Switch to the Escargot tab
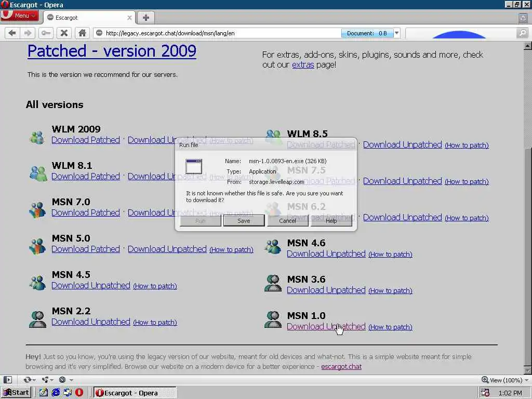 pyautogui.click(x=88, y=18)
